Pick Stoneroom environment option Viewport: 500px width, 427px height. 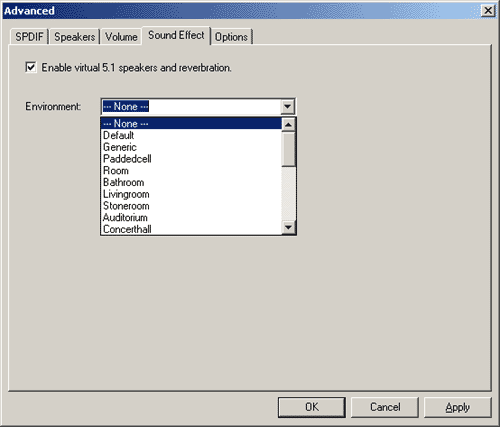[191, 206]
